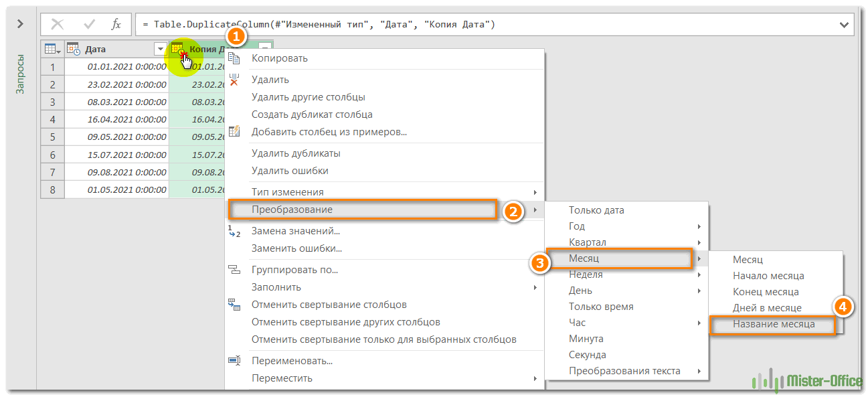Expand the Запросы queries pane
Screen dimensions: 868x397
(21, 24)
